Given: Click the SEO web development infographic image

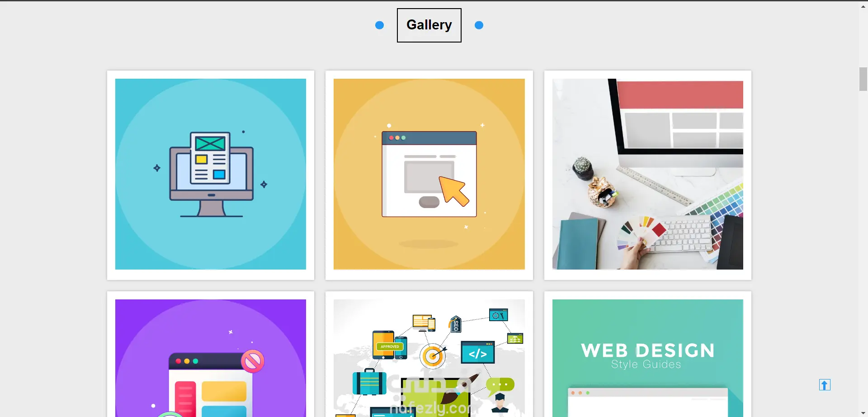Looking at the screenshot, I should pos(429,358).
